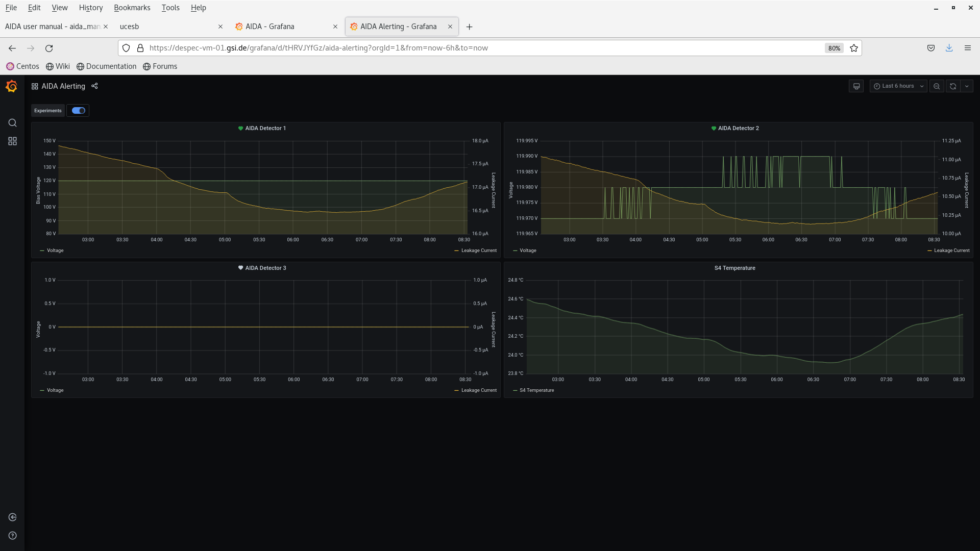Share the AIDA Alerting dashboard
Image resolution: width=980 pixels, height=551 pixels.
94,86
